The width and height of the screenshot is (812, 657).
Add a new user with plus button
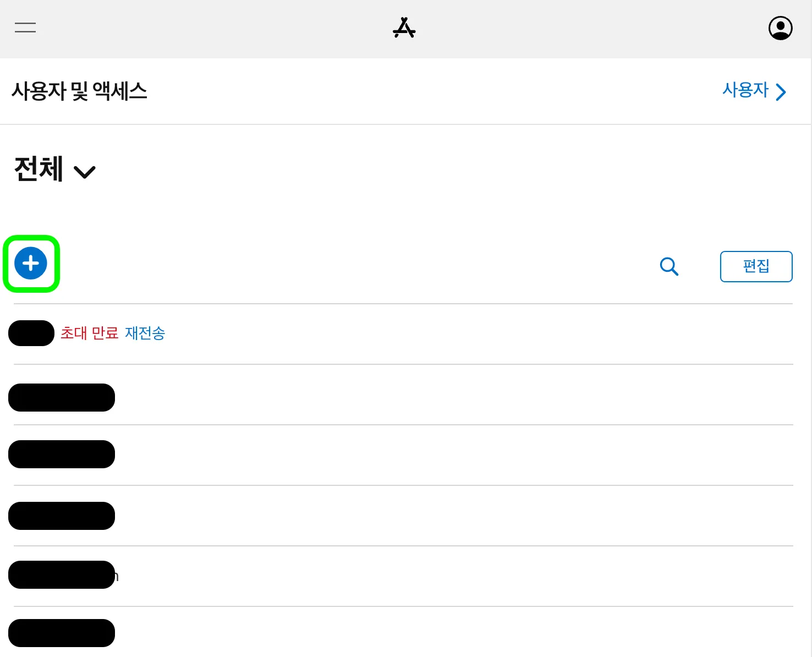[31, 264]
